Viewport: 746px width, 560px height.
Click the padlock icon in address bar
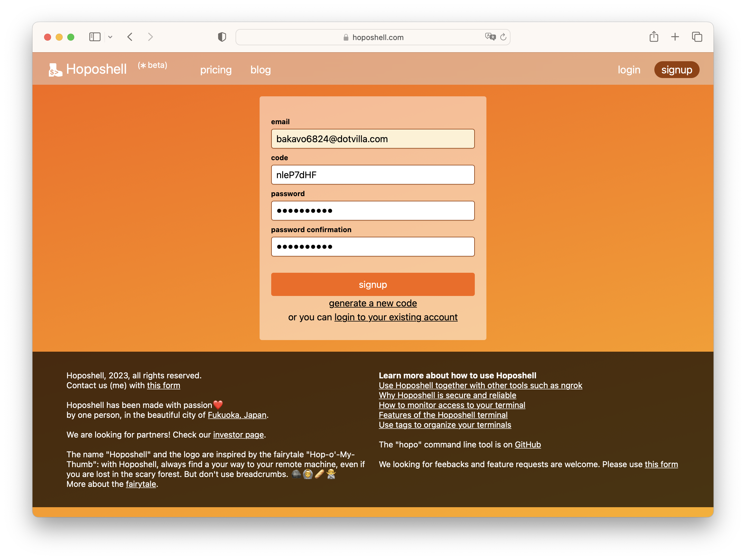click(346, 37)
